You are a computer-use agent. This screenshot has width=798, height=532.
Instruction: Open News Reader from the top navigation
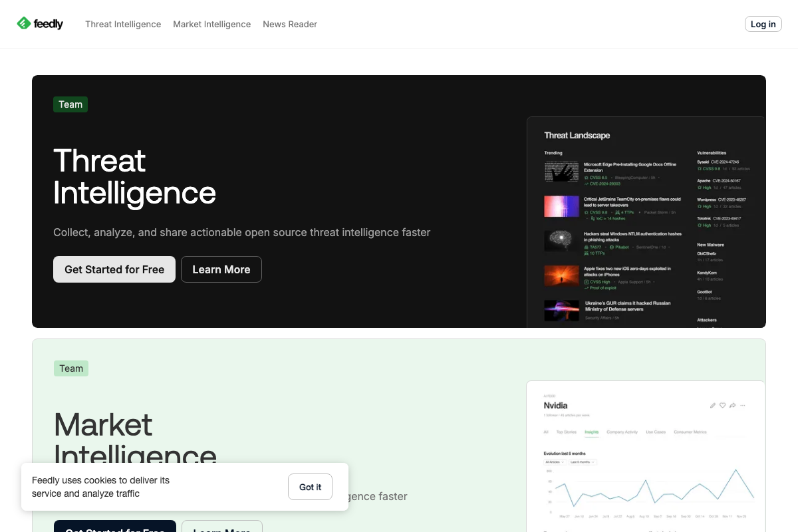[289, 24]
